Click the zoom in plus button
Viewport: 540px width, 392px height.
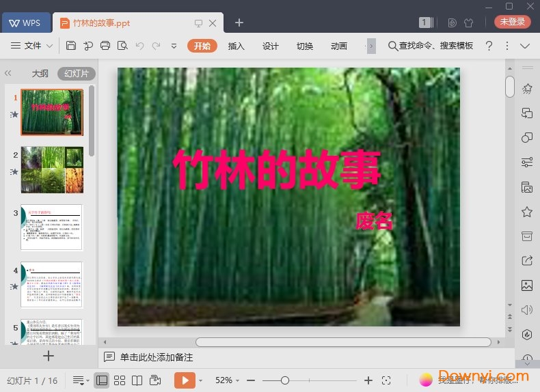point(368,380)
